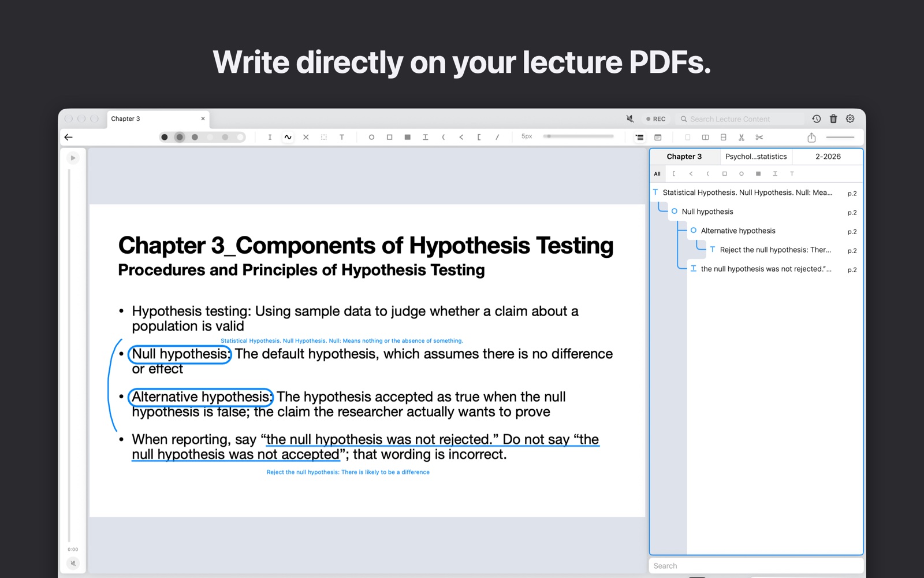This screenshot has height=578, width=924.
Task: Choose the X eraser tool in toolbar
Action: click(x=306, y=137)
